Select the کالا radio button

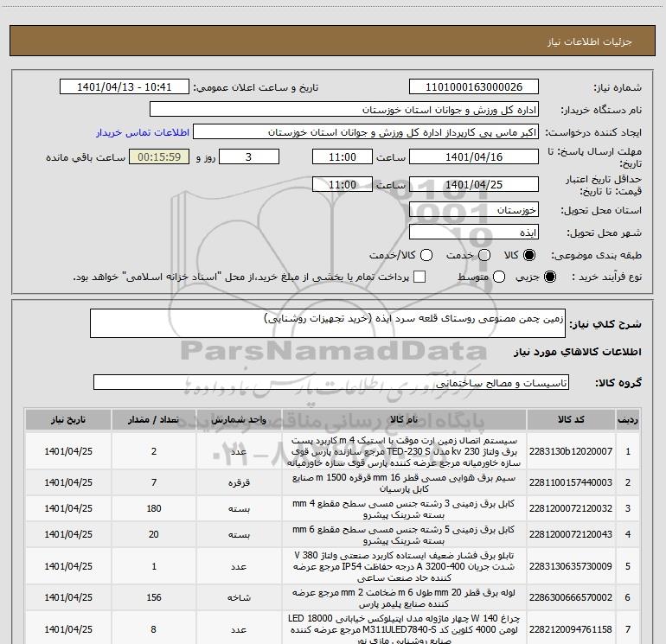click(x=529, y=255)
